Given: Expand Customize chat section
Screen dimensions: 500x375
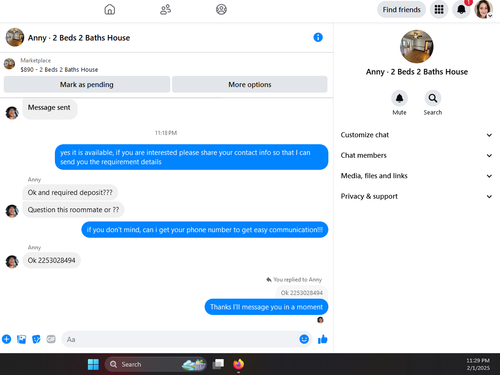Looking at the screenshot, I should click(417, 135).
